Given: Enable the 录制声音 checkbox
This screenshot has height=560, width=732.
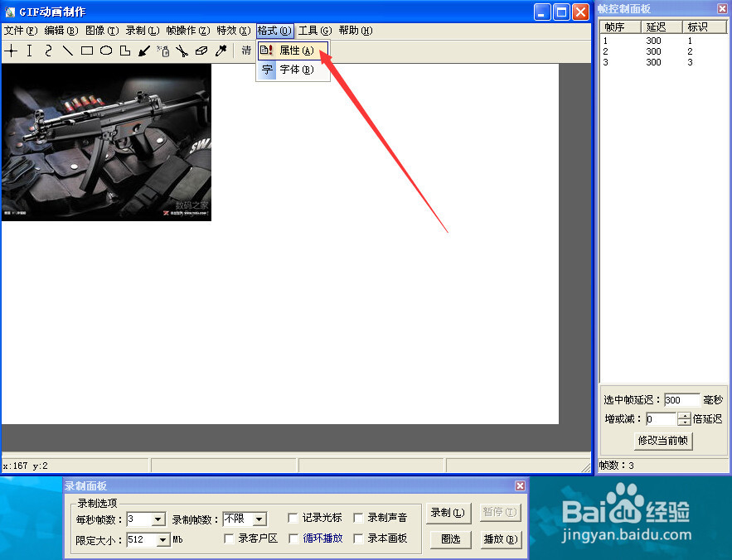Looking at the screenshot, I should pyautogui.click(x=358, y=518).
